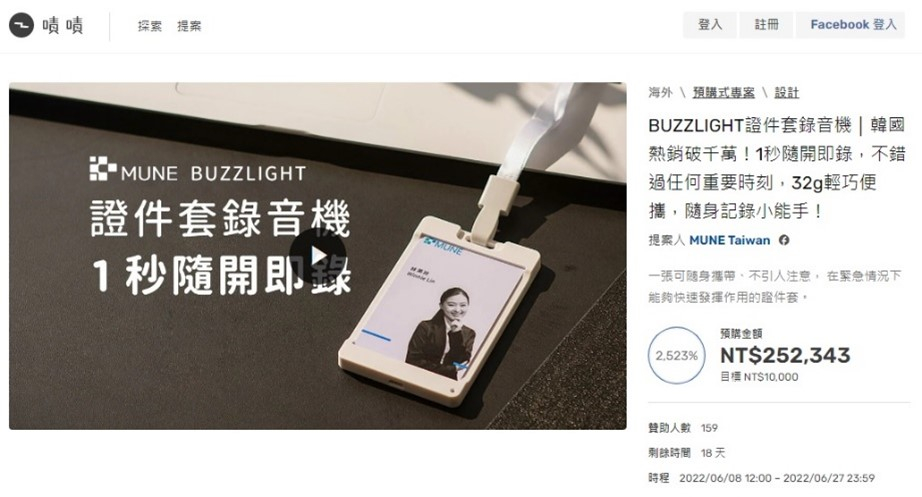Open the 提案 navigation item
The width and height of the screenshot is (922, 497).
coord(189,26)
